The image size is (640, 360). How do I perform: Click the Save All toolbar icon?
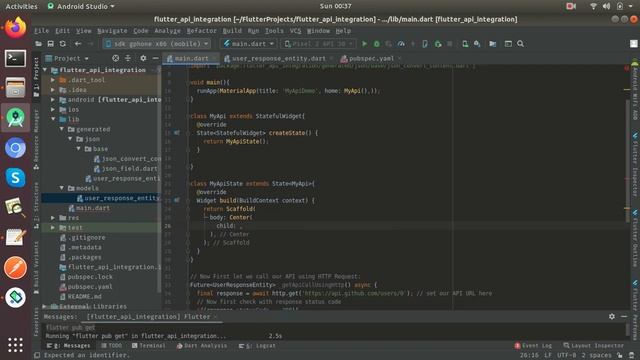coord(51,44)
